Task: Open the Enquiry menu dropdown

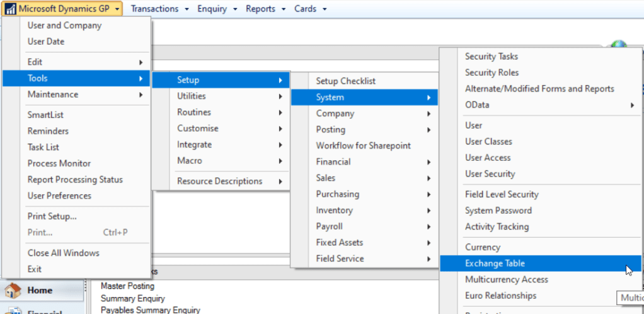Action: (217, 9)
